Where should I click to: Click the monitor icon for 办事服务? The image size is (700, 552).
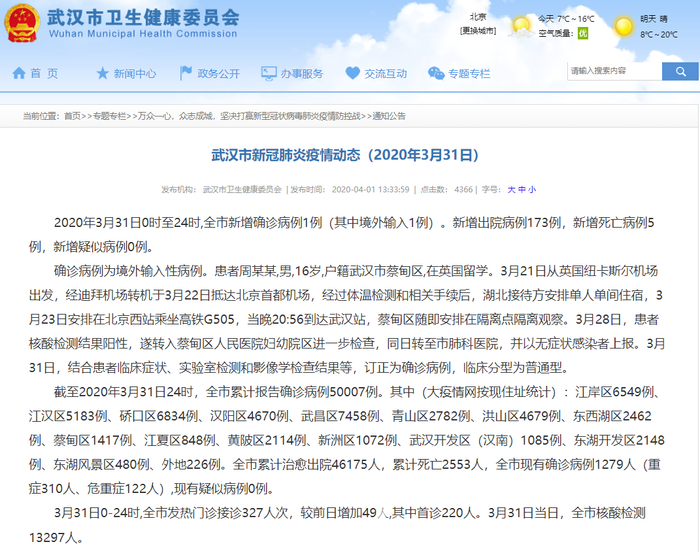269,74
